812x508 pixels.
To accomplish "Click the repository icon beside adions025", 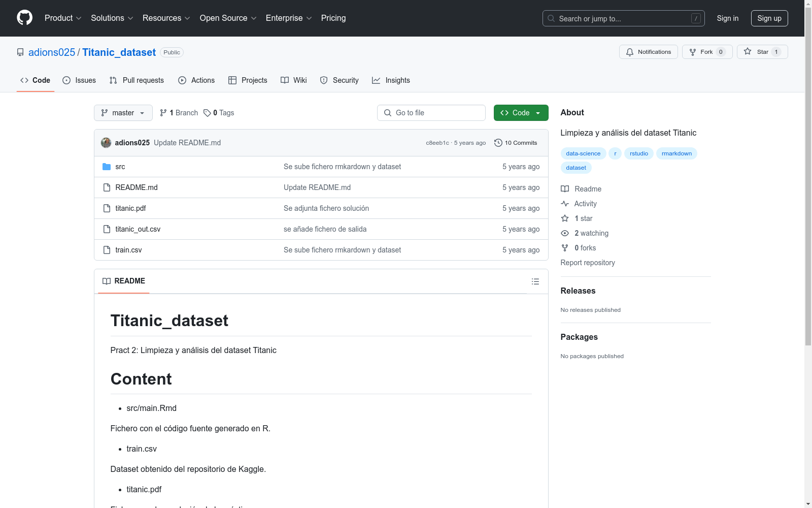I will coord(20,52).
